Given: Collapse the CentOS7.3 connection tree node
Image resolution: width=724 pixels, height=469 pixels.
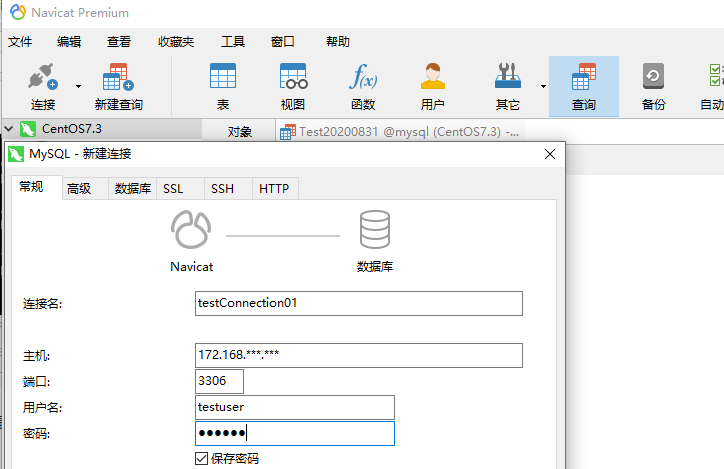Looking at the screenshot, I should click(9, 129).
